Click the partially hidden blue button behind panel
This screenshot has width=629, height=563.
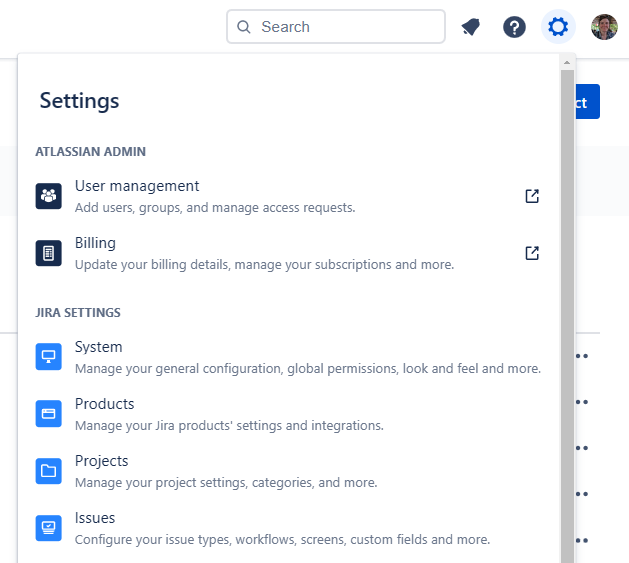click(587, 102)
